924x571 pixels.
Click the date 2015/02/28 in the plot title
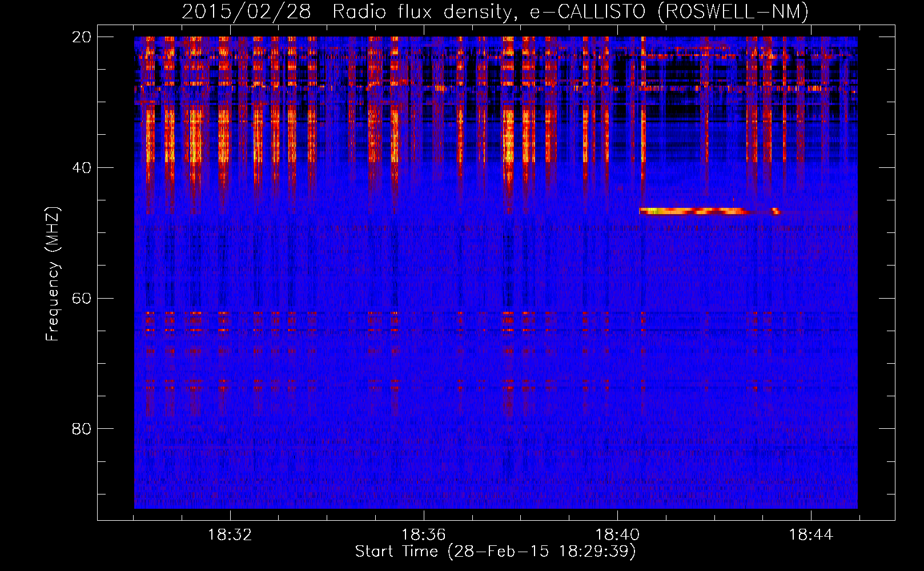pyautogui.click(x=246, y=12)
